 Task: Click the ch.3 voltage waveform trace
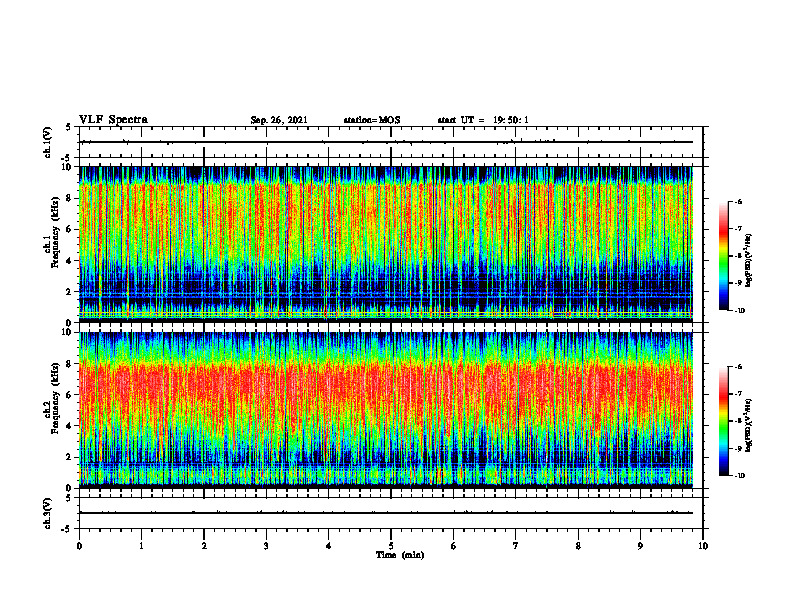tap(386, 513)
